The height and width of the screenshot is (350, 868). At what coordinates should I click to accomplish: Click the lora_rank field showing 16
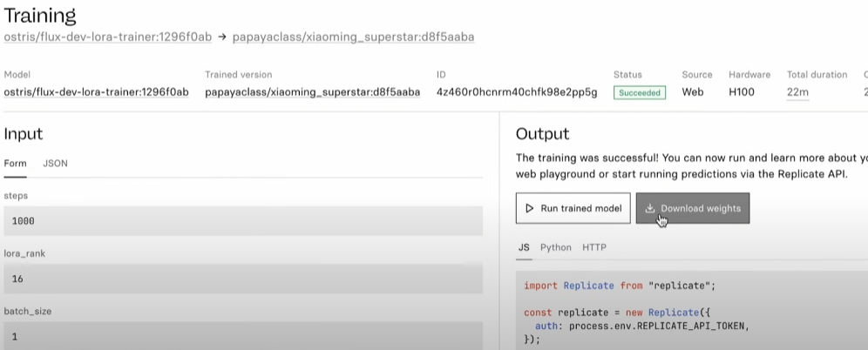pos(242,279)
